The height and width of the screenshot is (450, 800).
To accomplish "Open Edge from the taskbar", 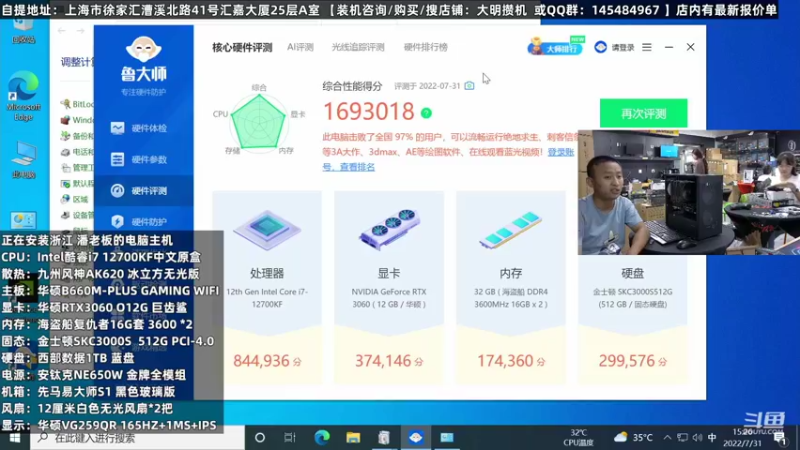I will pos(322,438).
